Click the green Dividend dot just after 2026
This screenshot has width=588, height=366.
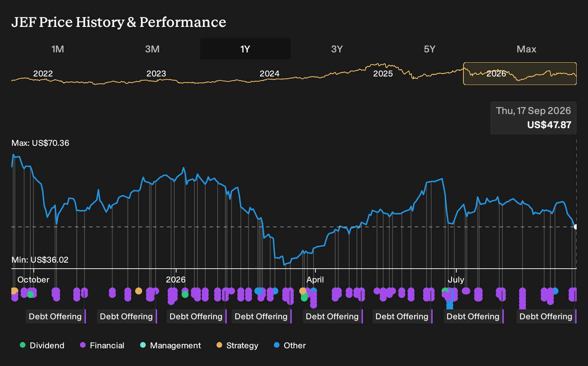(185, 294)
